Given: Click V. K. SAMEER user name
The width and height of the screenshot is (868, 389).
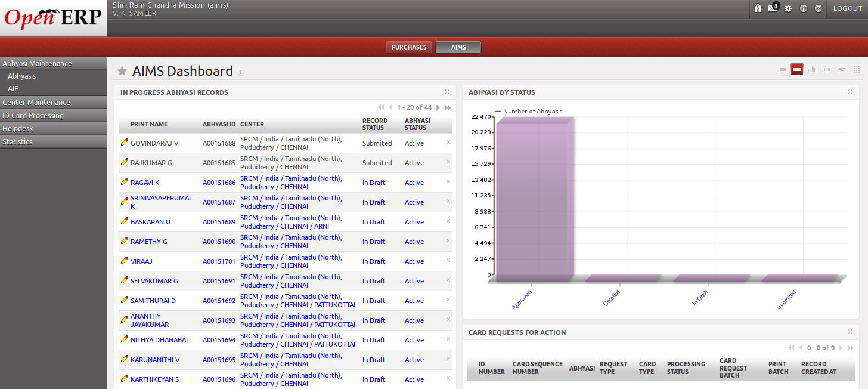Looking at the screenshot, I should point(135,13).
